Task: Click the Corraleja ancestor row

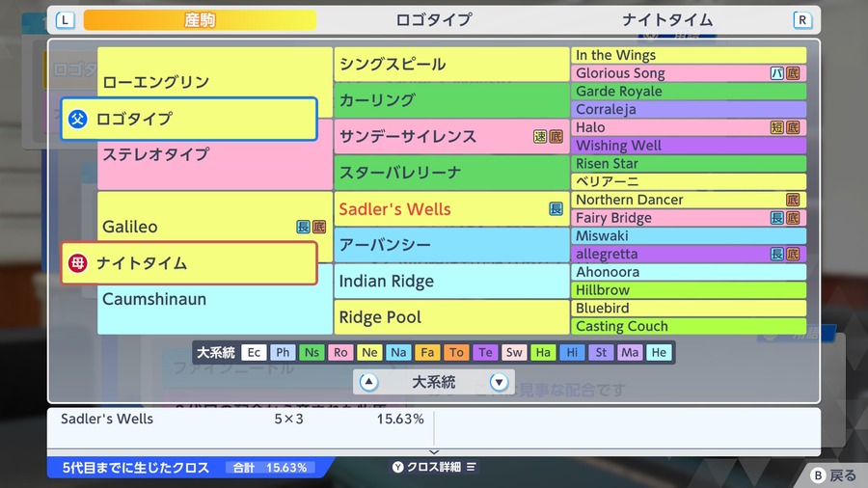Action: [x=689, y=110]
